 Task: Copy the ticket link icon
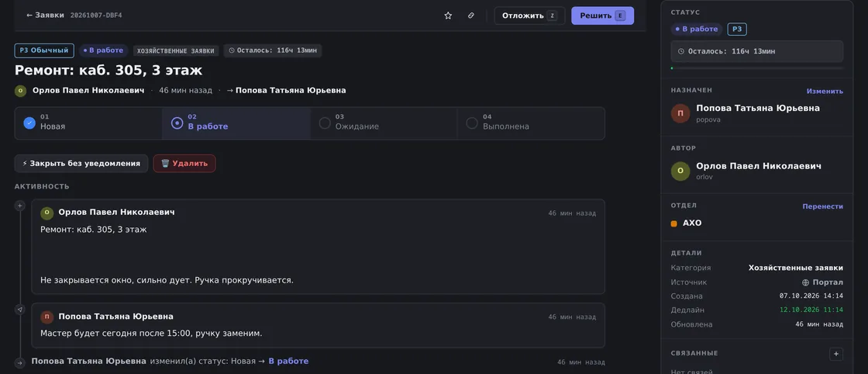[471, 16]
